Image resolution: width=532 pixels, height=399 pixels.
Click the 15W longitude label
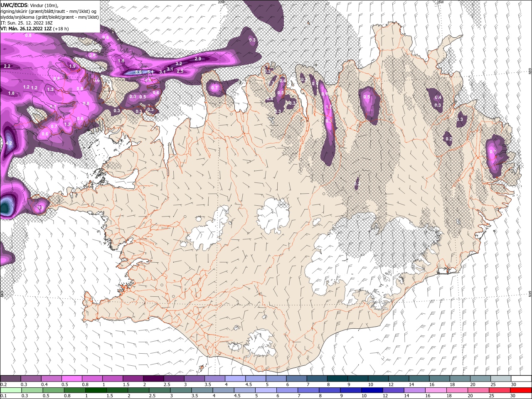pyautogui.click(x=440, y=2)
